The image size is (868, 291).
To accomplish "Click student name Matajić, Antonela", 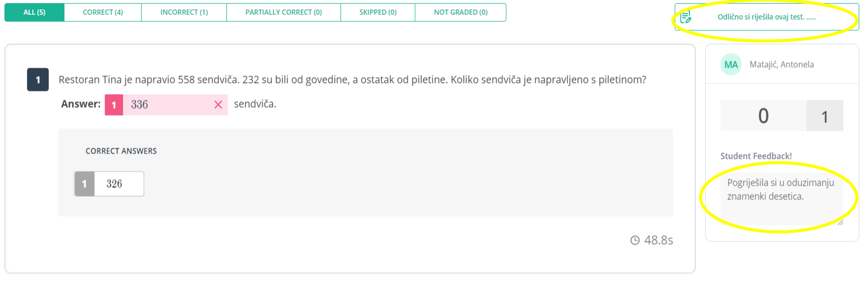I will tap(782, 65).
